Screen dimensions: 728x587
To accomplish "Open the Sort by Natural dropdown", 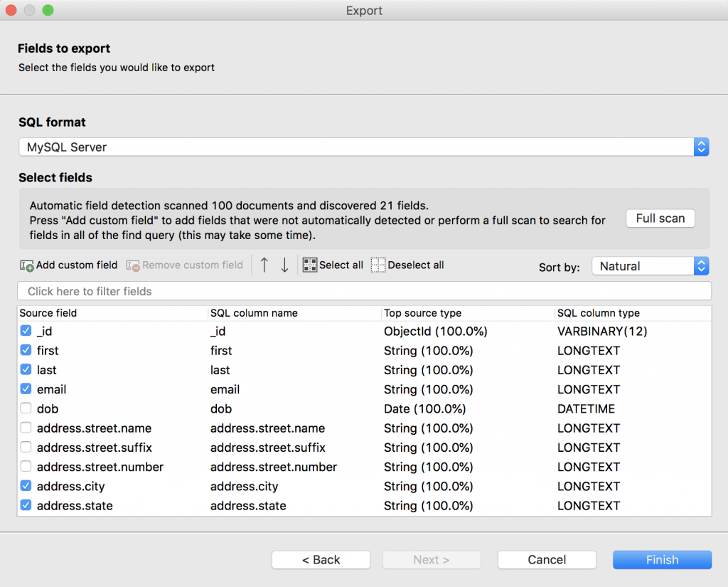I will click(651, 266).
